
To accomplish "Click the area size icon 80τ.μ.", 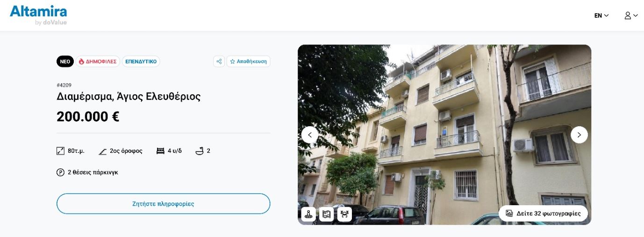I will (x=60, y=151).
